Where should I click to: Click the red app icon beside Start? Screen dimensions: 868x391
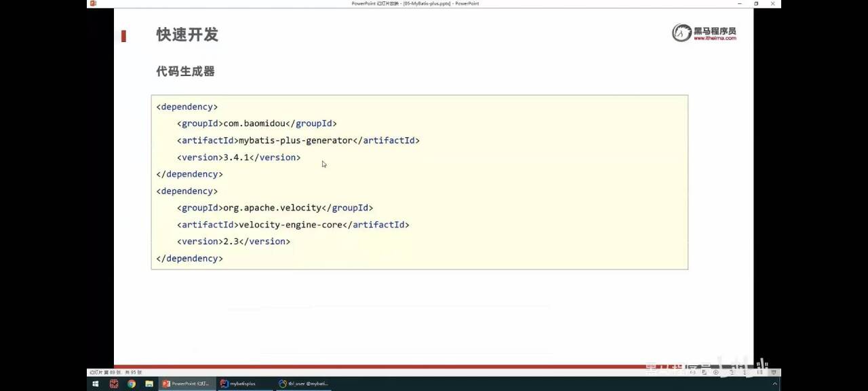113,384
